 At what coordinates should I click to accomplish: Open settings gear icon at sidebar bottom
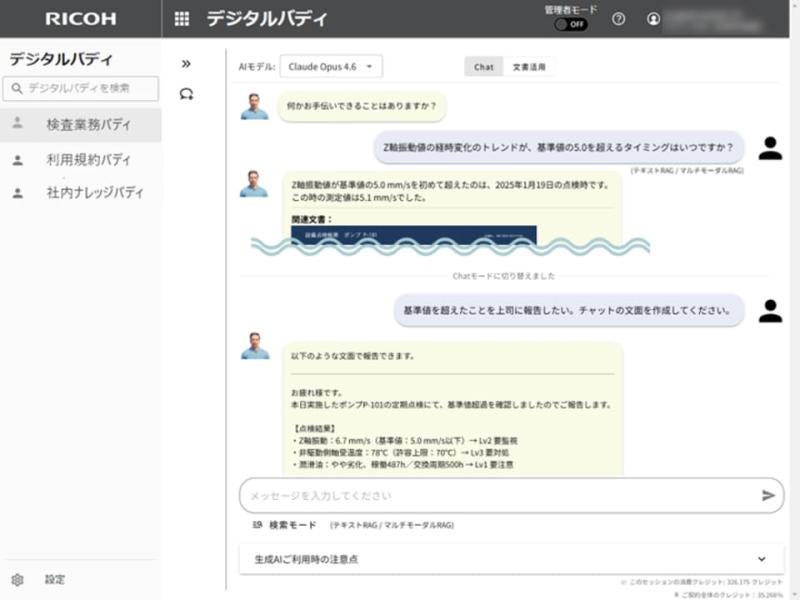click(17, 580)
